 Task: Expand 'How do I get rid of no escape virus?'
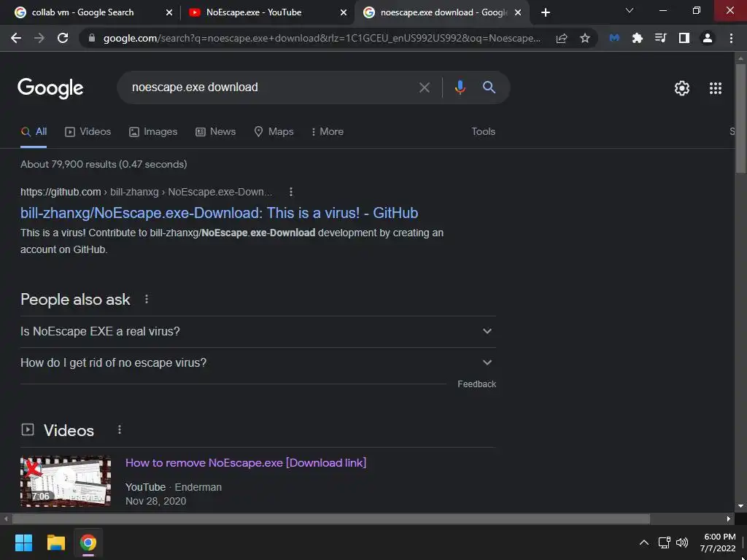pos(258,363)
